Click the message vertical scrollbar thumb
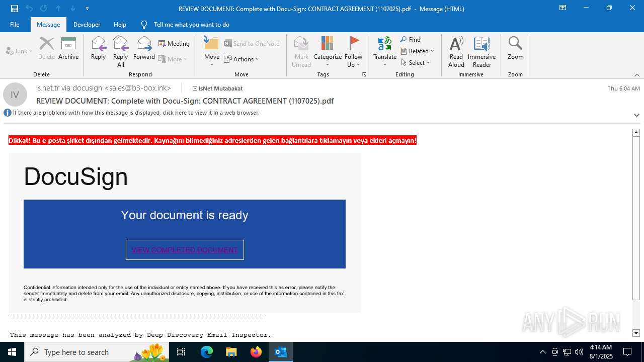This screenshot has height=362, width=644. [636, 218]
